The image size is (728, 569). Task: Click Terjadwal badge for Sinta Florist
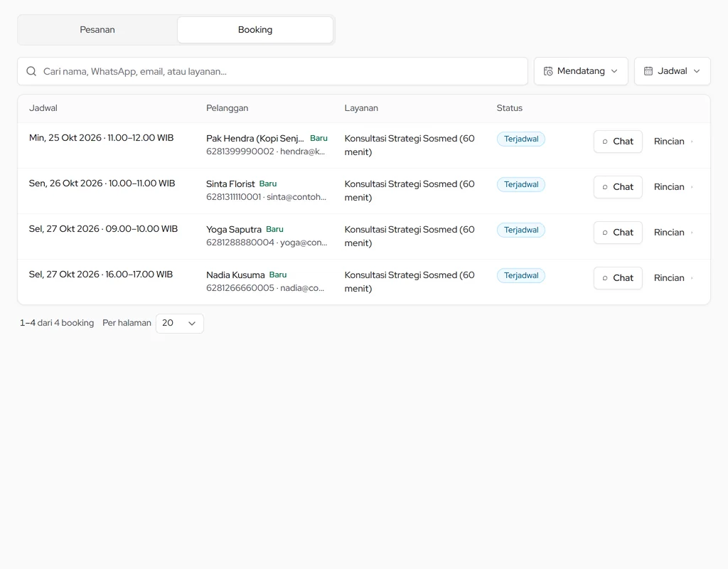(521, 184)
